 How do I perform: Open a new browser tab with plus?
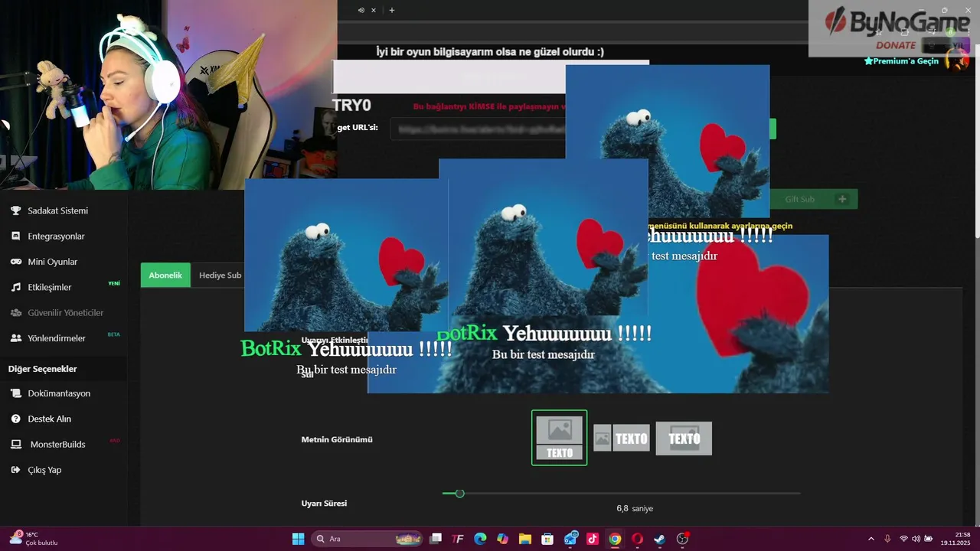click(x=392, y=10)
